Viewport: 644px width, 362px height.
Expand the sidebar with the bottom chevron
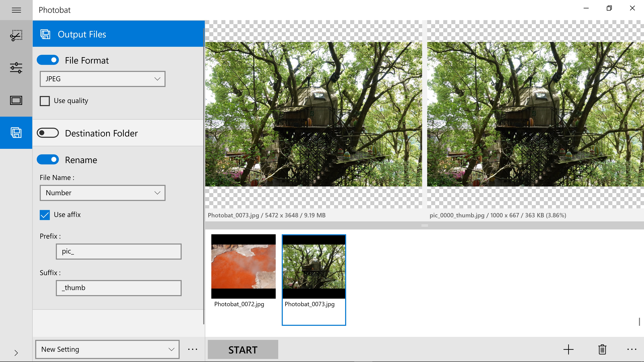click(x=16, y=353)
